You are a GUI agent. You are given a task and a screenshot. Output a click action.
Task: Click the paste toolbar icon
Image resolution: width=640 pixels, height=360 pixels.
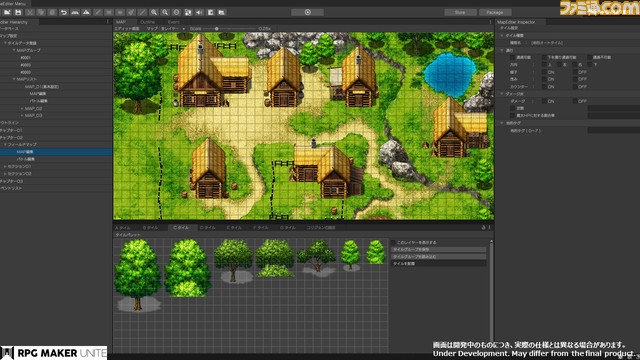(x=52, y=12)
